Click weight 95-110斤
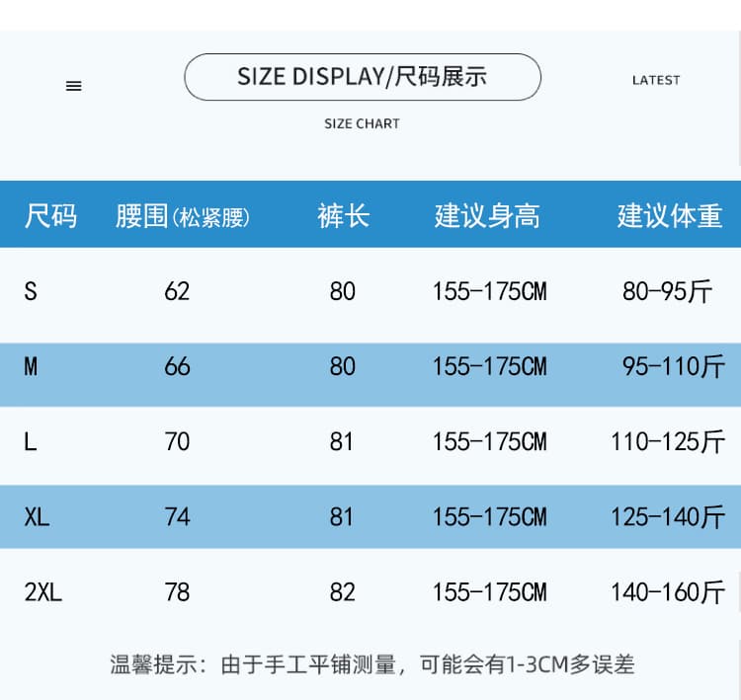Viewport: 741px width, 700px height. click(x=674, y=366)
